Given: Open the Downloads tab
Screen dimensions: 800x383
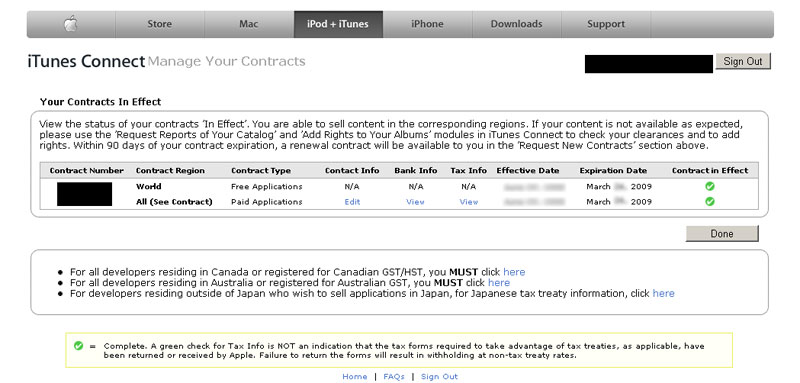Looking at the screenshot, I should (516, 24).
